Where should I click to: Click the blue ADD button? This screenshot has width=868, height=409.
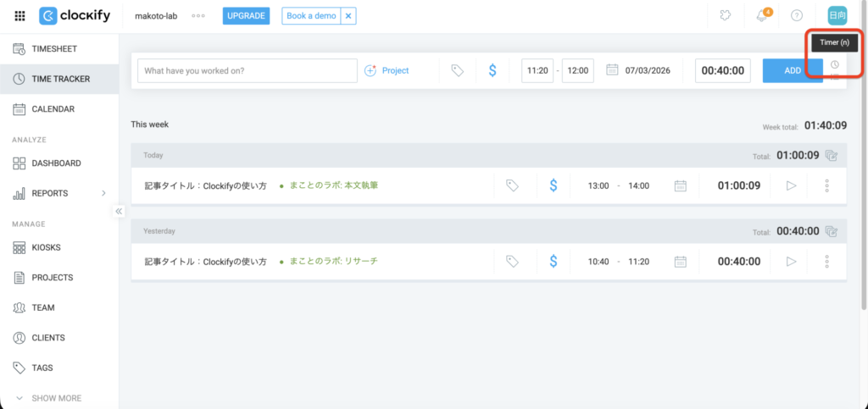point(792,71)
